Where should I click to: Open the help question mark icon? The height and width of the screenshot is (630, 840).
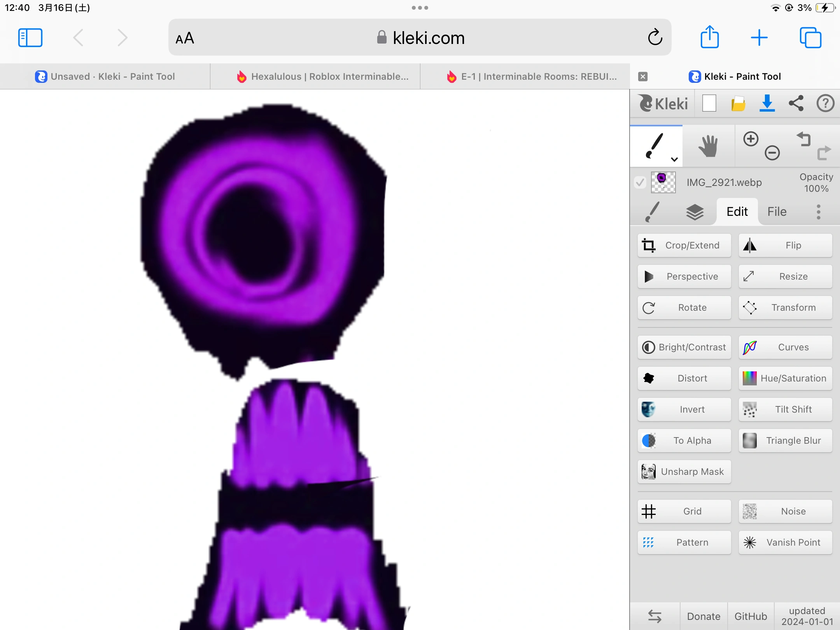(x=825, y=103)
